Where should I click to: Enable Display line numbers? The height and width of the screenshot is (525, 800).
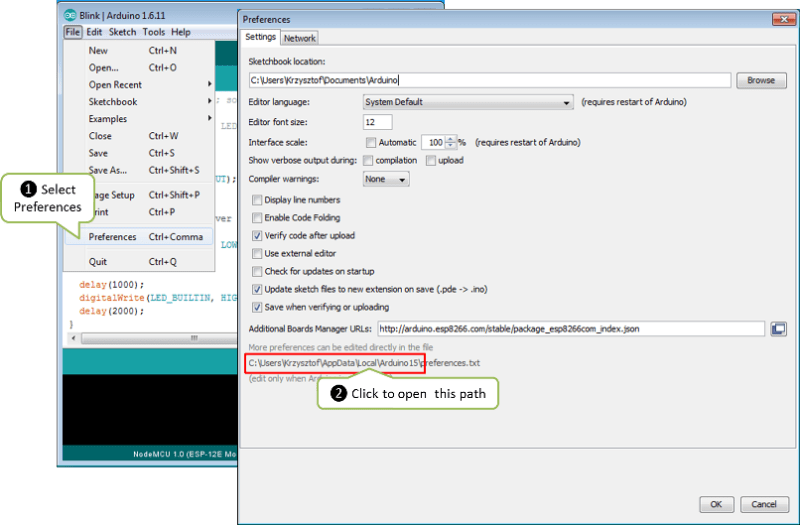point(257,200)
